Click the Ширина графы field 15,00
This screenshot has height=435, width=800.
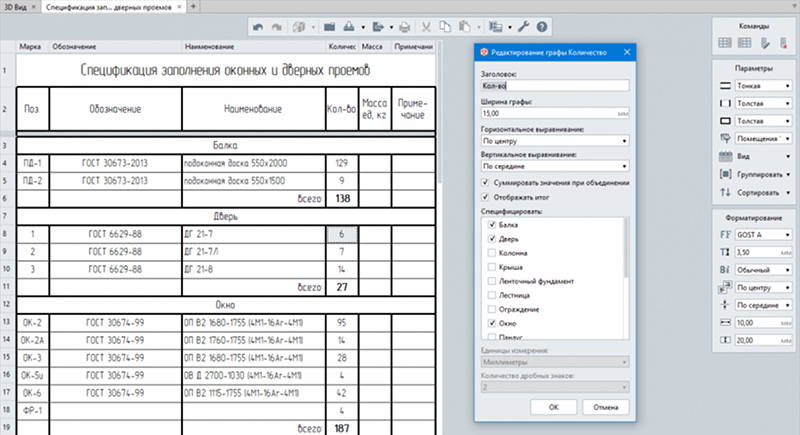point(555,113)
